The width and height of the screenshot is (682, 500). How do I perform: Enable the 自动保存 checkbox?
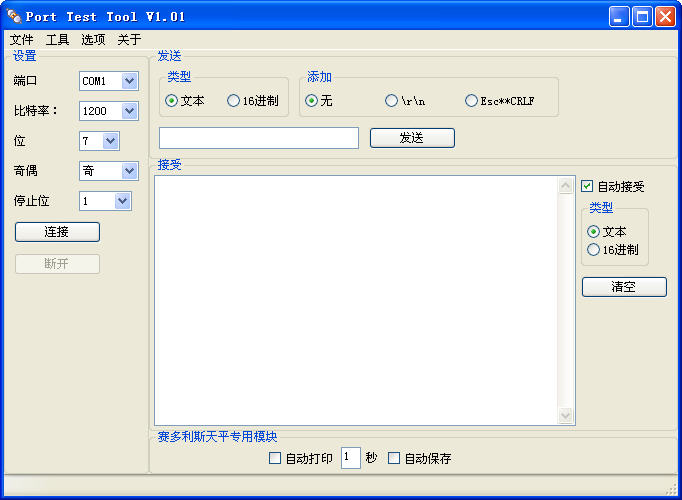[394, 458]
